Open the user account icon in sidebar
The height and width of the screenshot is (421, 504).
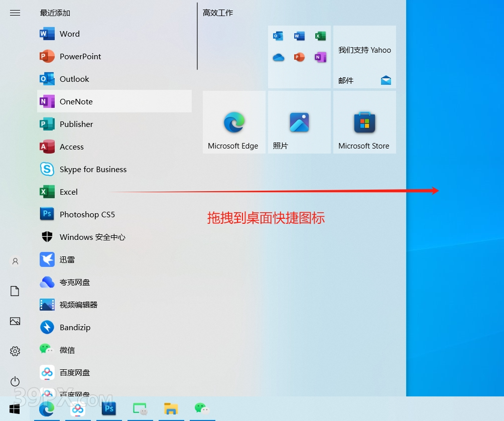pos(15,261)
